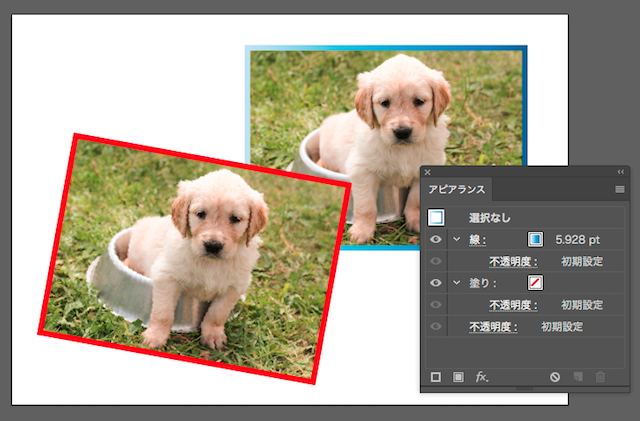Click the 選択なし appearance thumbnail
640x421 pixels.
coord(436,217)
